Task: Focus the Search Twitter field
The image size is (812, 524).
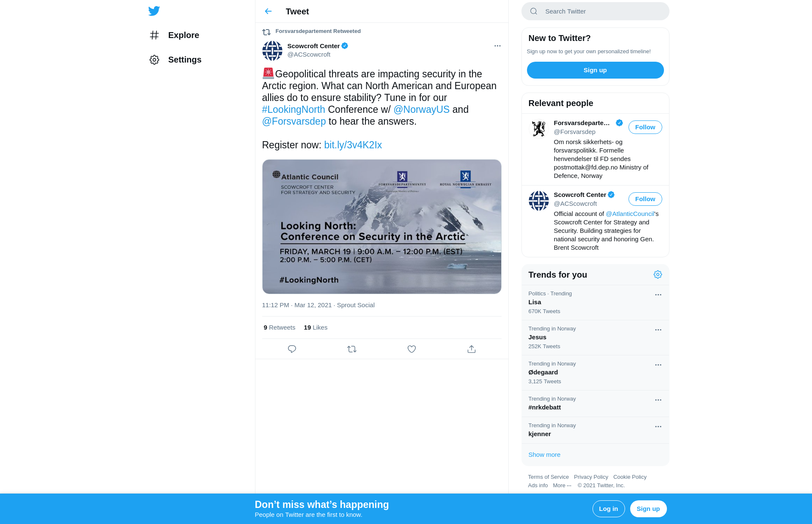Action: pos(595,11)
